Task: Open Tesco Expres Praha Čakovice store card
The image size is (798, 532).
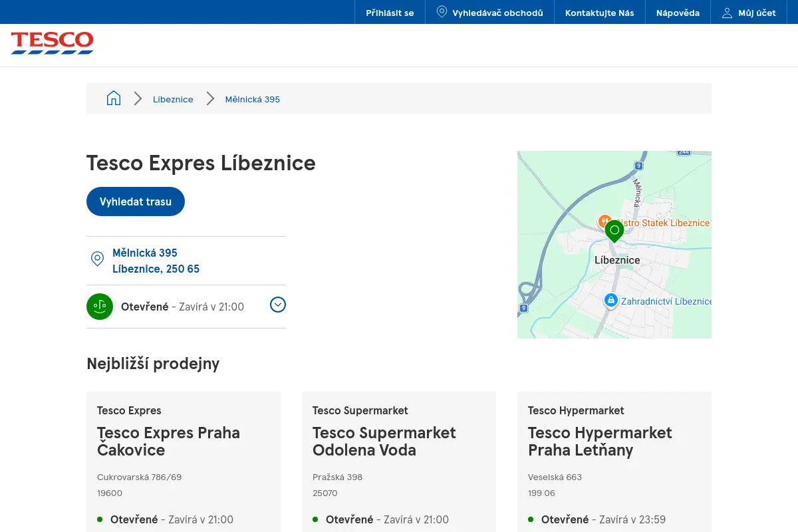Action: [x=184, y=462]
